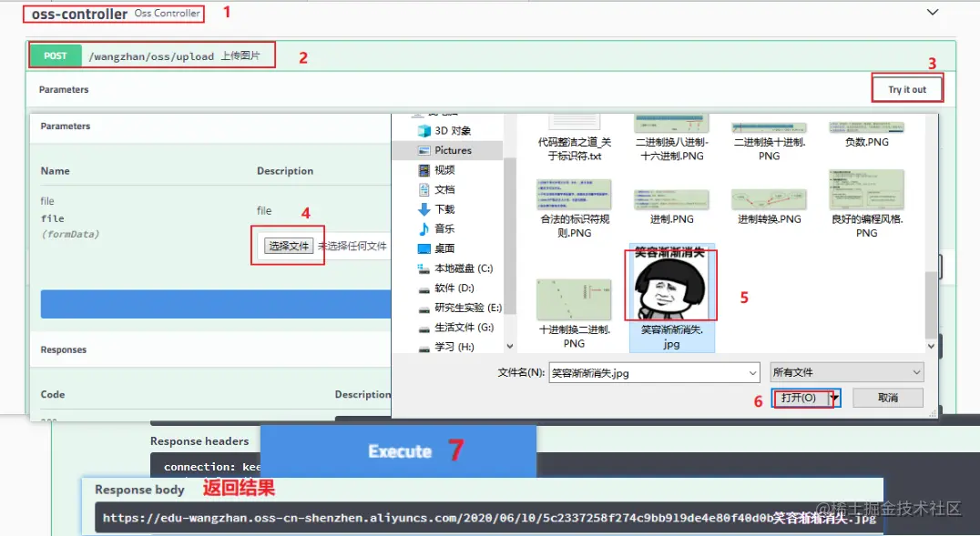Click the Try it out button
This screenshot has width=980, height=536.
point(907,89)
